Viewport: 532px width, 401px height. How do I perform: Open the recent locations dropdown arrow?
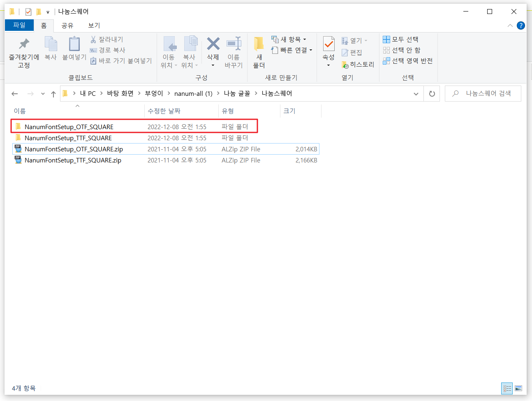point(43,94)
